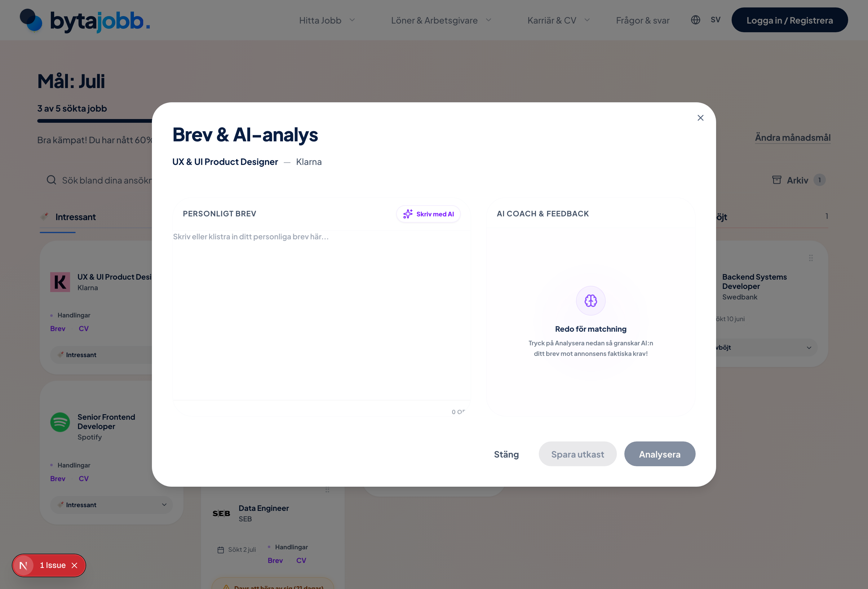Close the Brev & AI-analys dialog
This screenshot has height=589, width=868.
(700, 118)
